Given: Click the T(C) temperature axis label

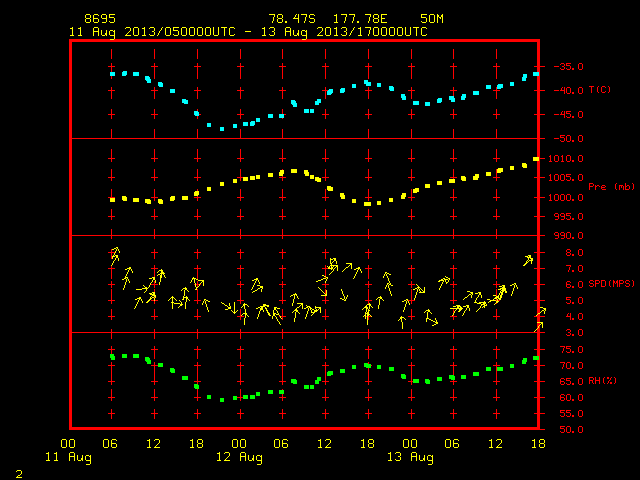Looking at the screenshot, I should pyautogui.click(x=600, y=90).
